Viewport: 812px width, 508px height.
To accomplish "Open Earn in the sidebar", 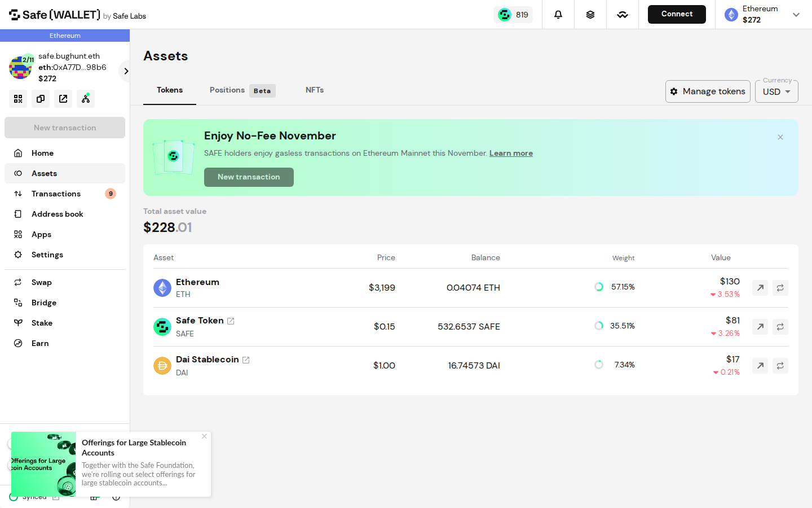I will point(65,343).
